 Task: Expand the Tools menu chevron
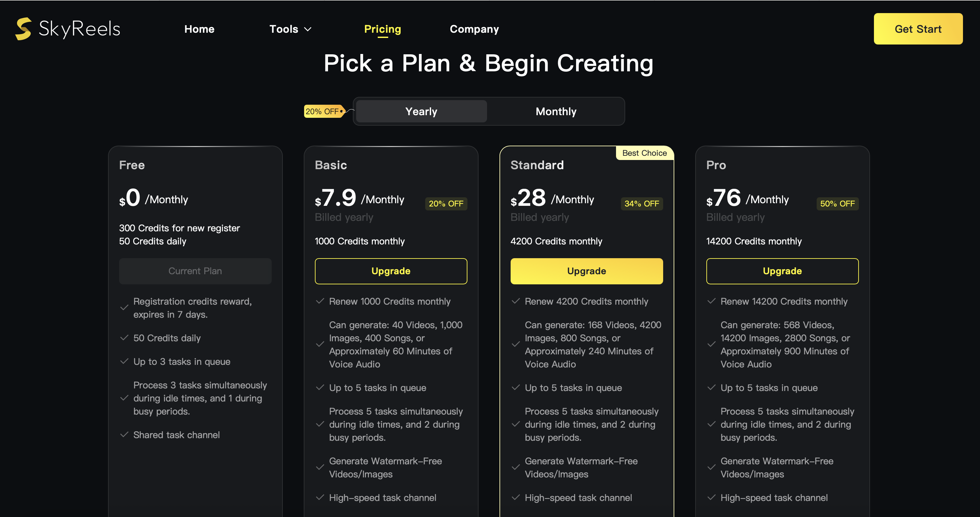tap(308, 29)
